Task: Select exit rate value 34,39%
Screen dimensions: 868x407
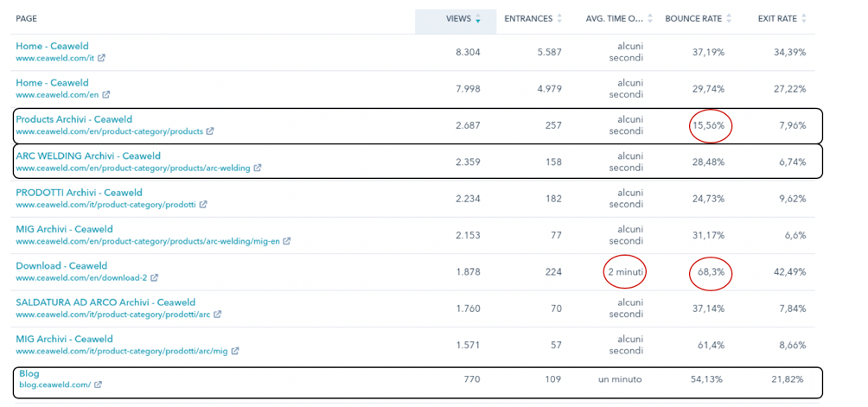Action: [789, 52]
